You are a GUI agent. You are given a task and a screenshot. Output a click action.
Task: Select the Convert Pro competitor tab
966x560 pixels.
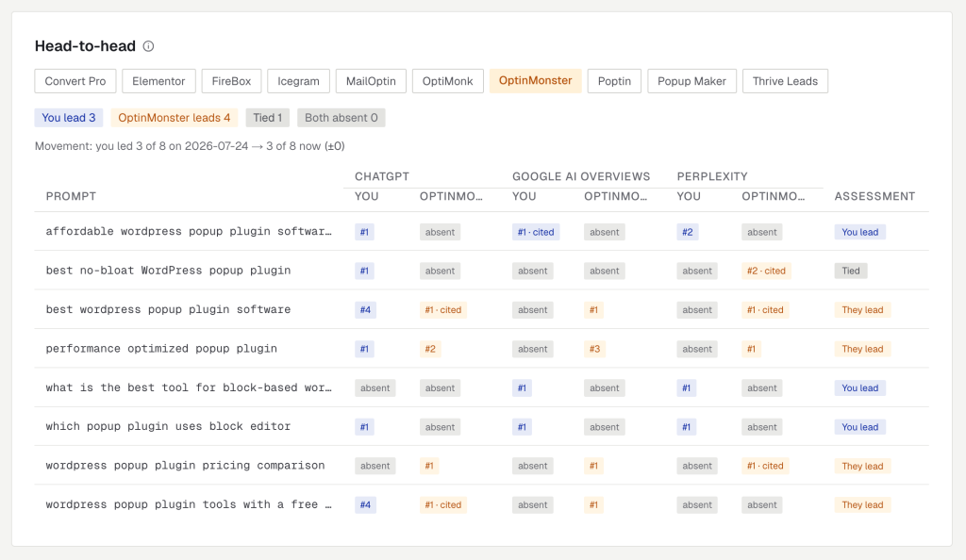[75, 81]
